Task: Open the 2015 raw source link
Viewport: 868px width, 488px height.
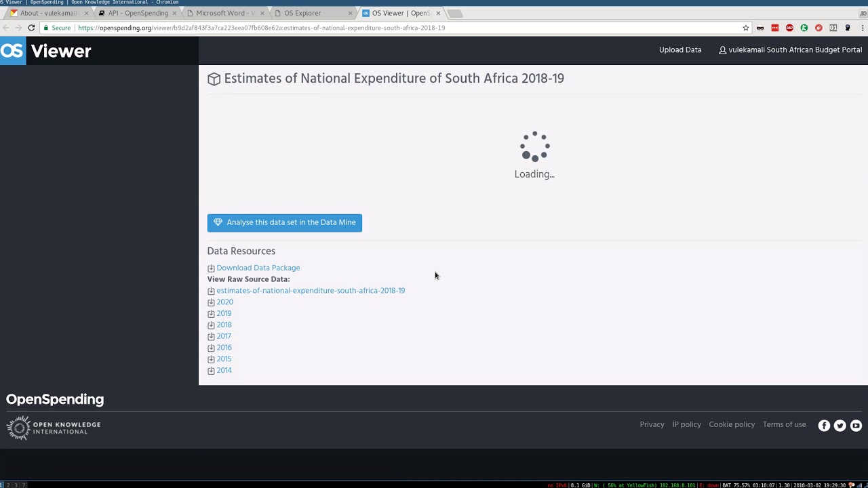Action: point(224,359)
